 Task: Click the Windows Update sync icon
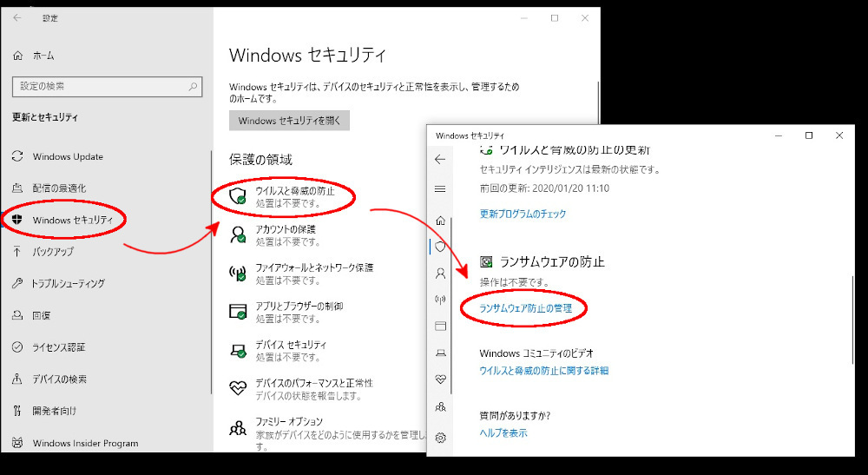[x=17, y=156]
